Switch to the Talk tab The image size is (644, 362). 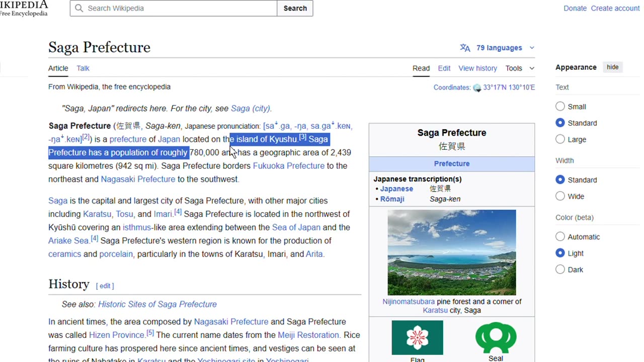click(83, 68)
